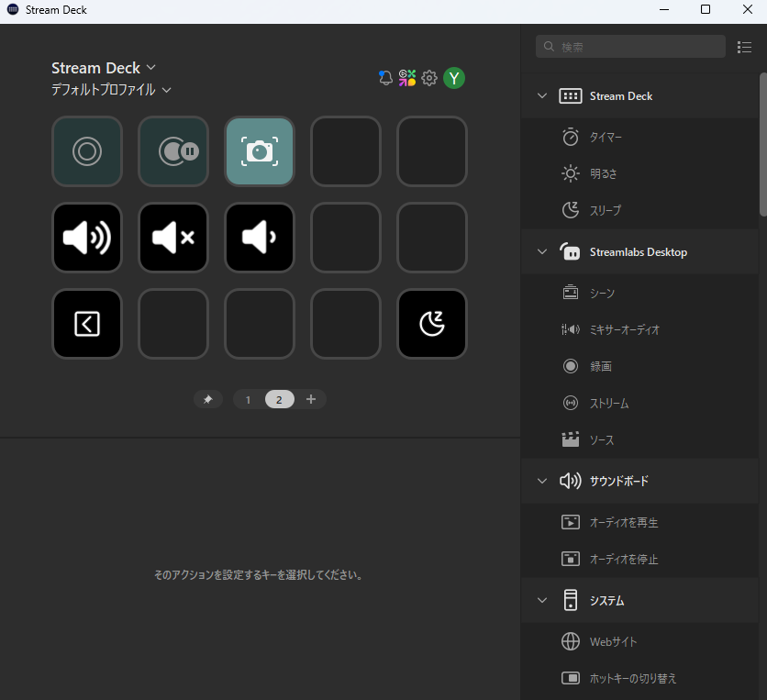
Task: Choose the ホットキーの切り替え action
Action: pos(639,678)
